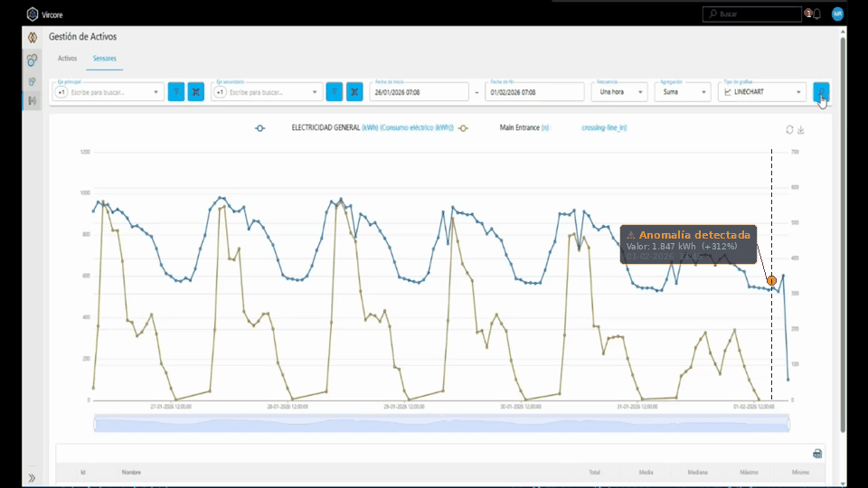
Task: Click the 31-01-2026 x-axis label
Action: click(637, 407)
